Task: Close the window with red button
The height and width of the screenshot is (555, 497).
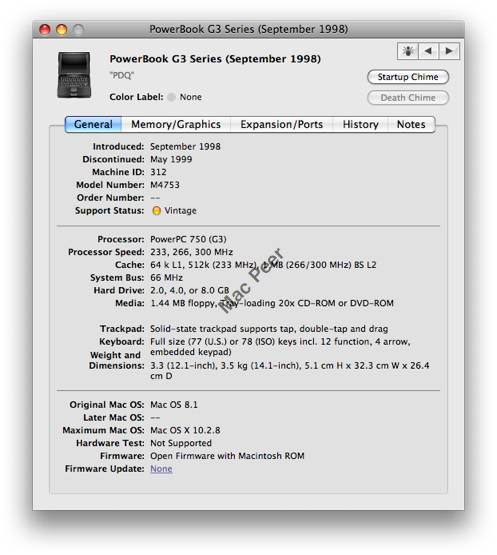Action: [45, 29]
